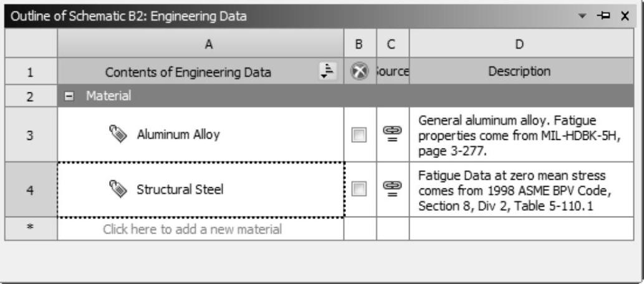
Task: Click here to add a new material
Action: tap(192, 230)
